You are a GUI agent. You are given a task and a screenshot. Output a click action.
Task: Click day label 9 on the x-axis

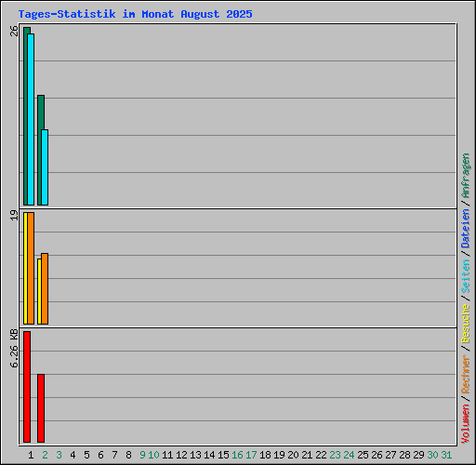coord(142,455)
